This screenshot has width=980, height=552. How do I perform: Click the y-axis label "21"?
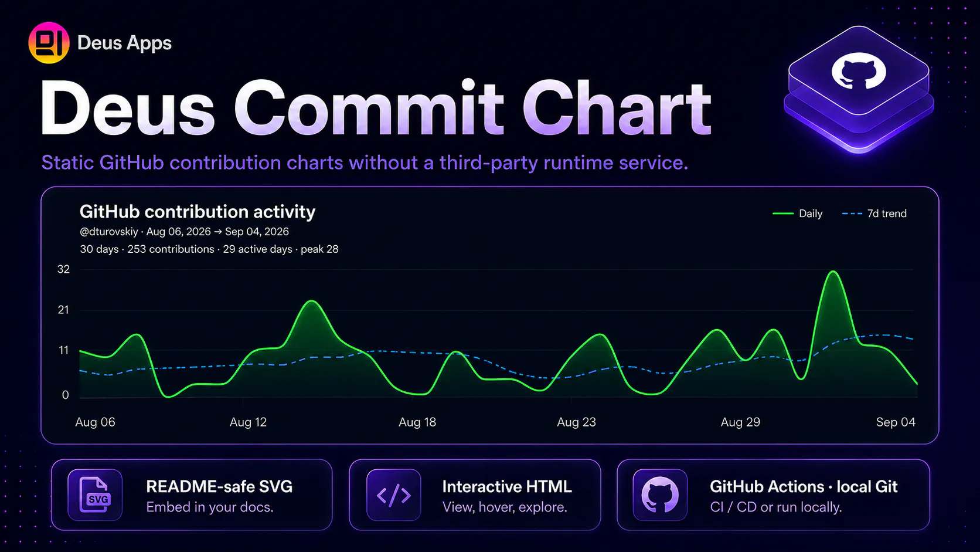pyautogui.click(x=63, y=310)
